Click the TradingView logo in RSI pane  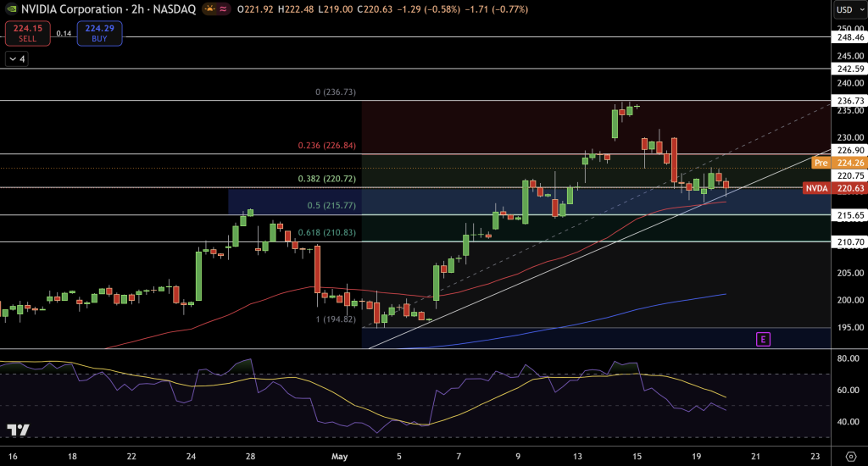coord(18,430)
